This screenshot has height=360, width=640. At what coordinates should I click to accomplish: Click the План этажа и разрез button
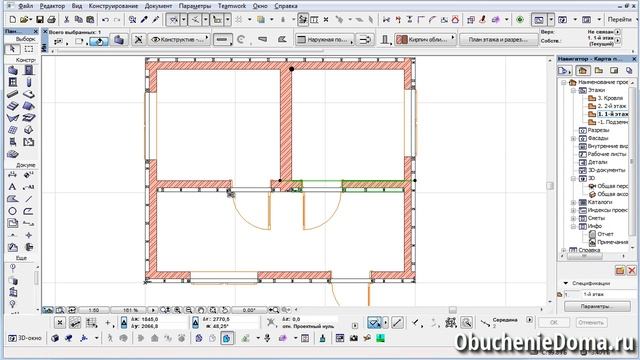pos(498,40)
